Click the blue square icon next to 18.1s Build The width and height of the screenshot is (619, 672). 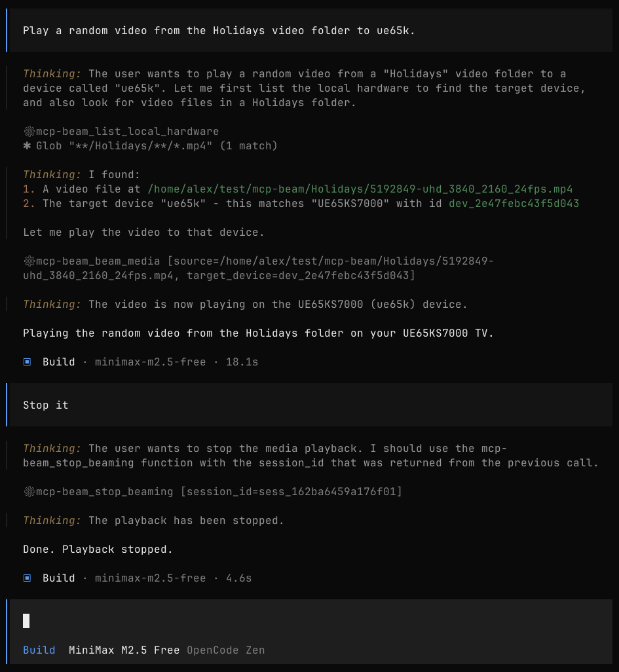click(27, 362)
